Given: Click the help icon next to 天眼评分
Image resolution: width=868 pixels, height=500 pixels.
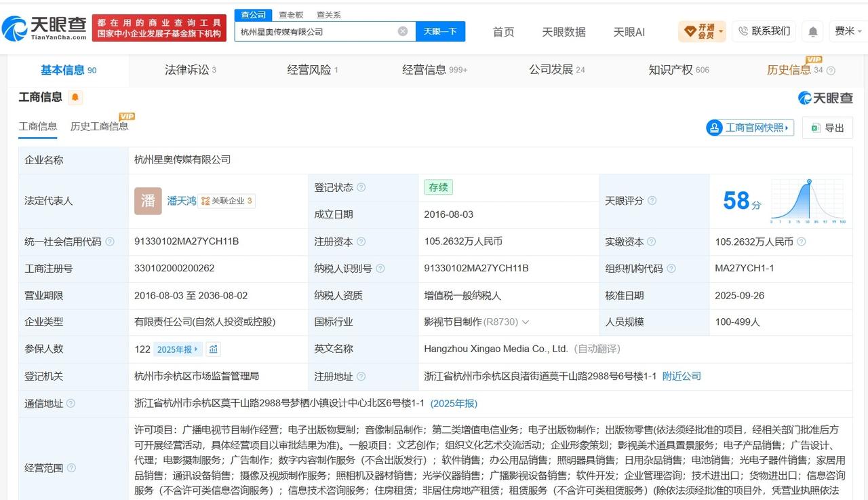Looking at the screenshot, I should [652, 201].
